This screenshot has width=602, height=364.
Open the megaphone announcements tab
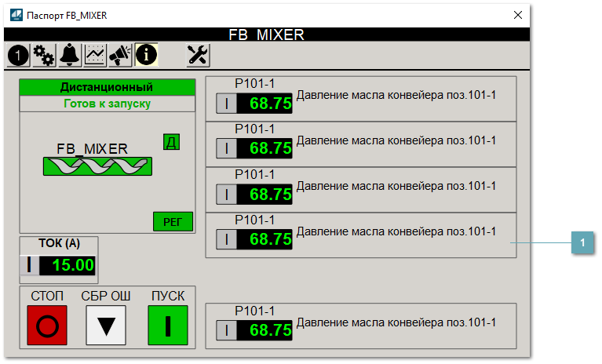click(x=120, y=54)
